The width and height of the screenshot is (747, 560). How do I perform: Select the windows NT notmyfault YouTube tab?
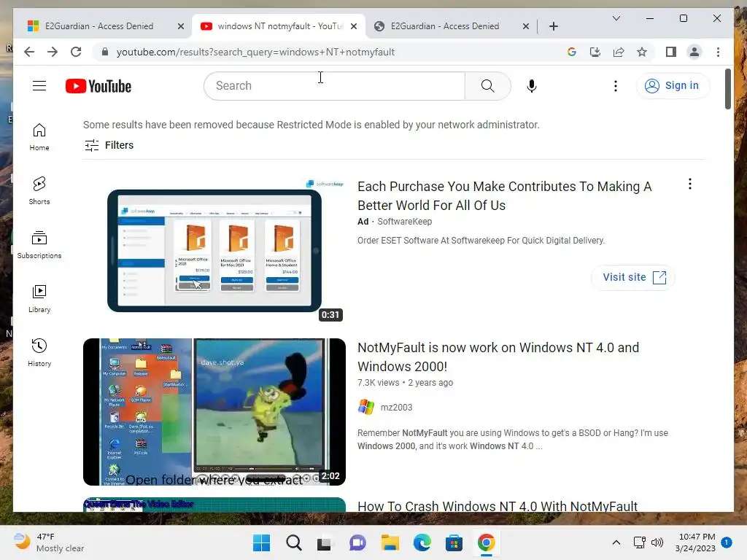tap(279, 26)
